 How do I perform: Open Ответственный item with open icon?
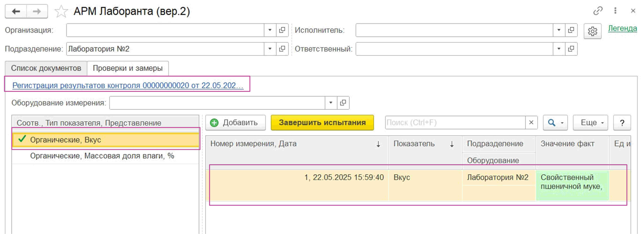pos(571,49)
